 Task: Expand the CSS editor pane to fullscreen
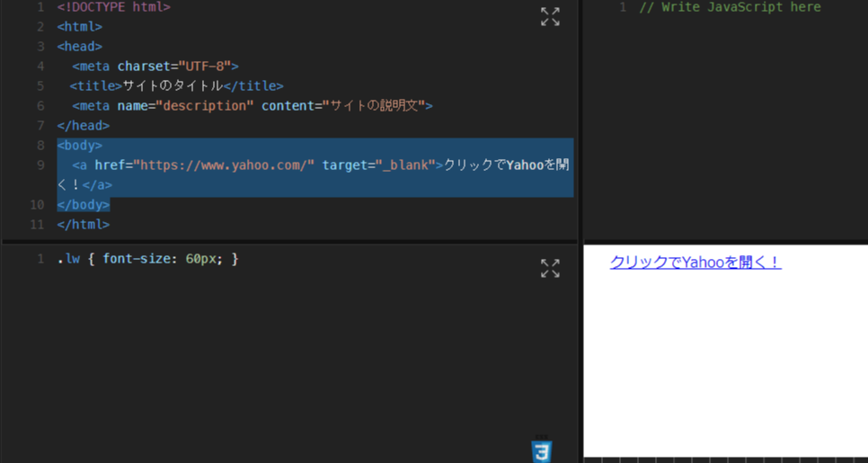pyautogui.click(x=550, y=268)
